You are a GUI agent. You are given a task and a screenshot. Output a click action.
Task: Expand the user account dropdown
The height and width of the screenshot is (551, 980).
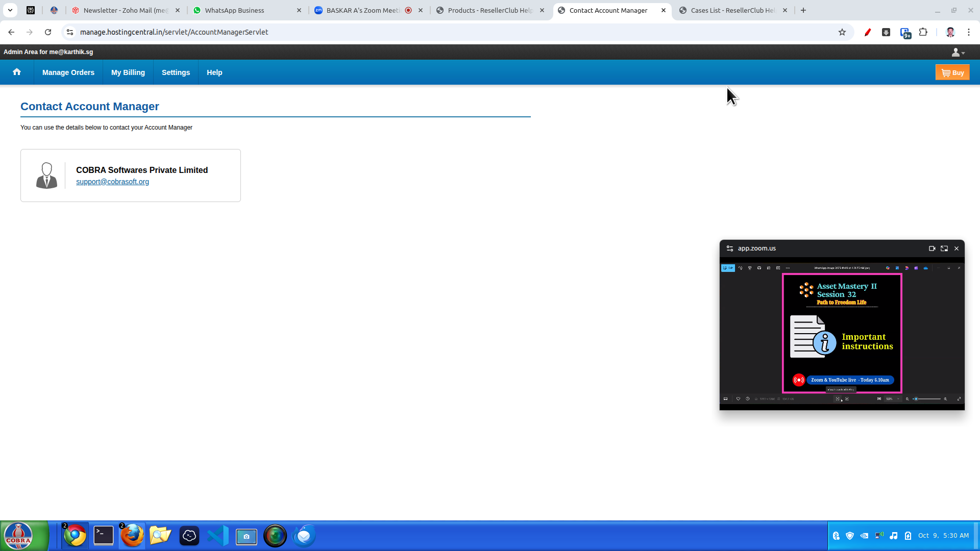click(958, 52)
